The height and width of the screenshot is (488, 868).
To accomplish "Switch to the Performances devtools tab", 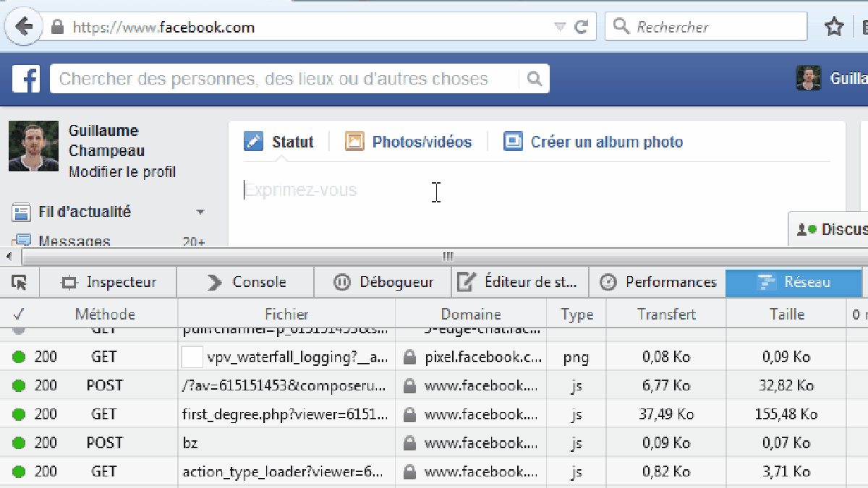I will point(658,282).
